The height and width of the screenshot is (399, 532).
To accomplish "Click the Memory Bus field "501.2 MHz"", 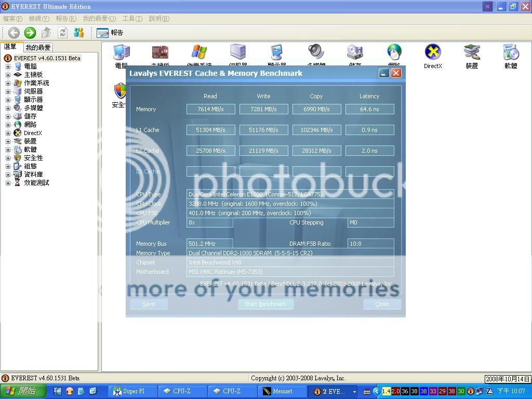I will (210, 244).
